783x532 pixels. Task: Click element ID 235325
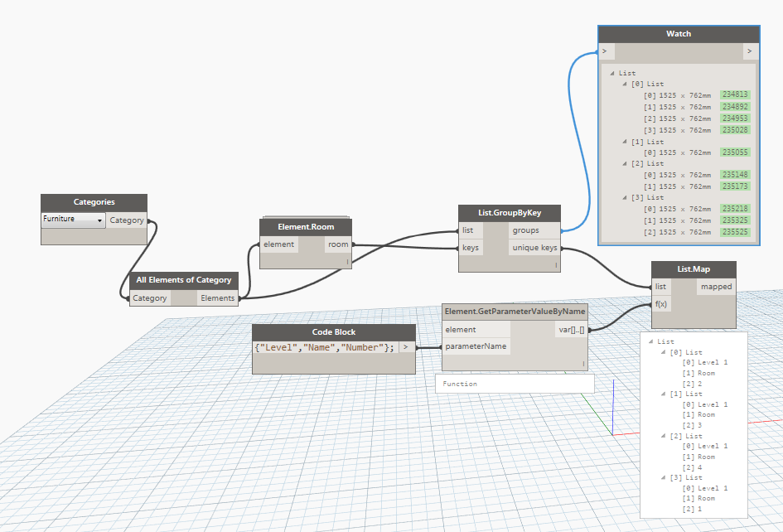pos(735,220)
